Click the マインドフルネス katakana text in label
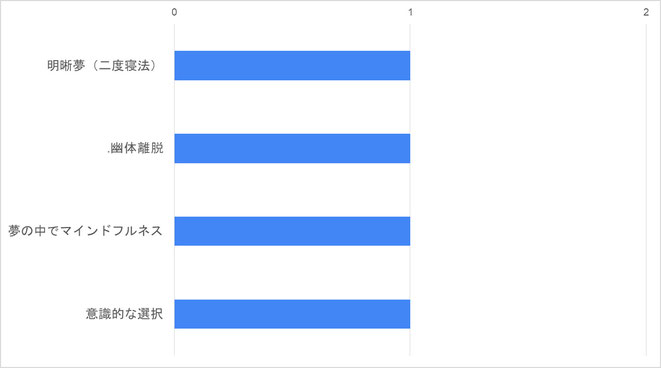This screenshot has height=368, width=661. pyautogui.click(x=111, y=231)
